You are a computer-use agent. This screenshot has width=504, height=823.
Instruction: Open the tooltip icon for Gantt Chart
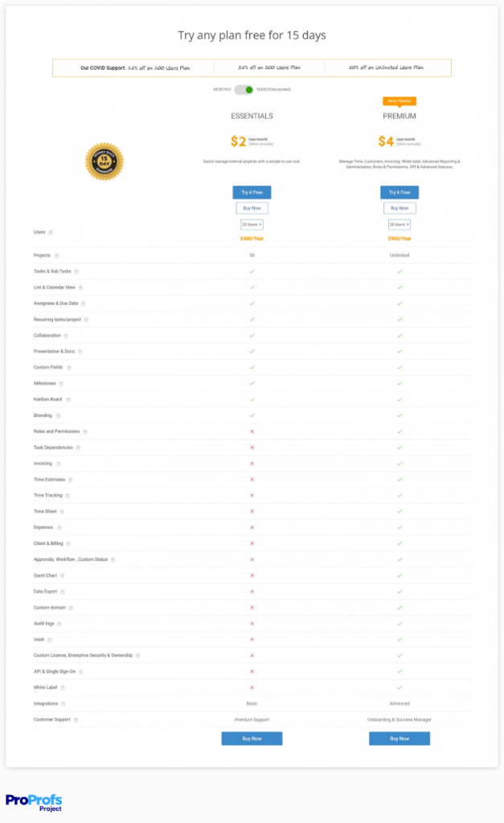tap(62, 575)
